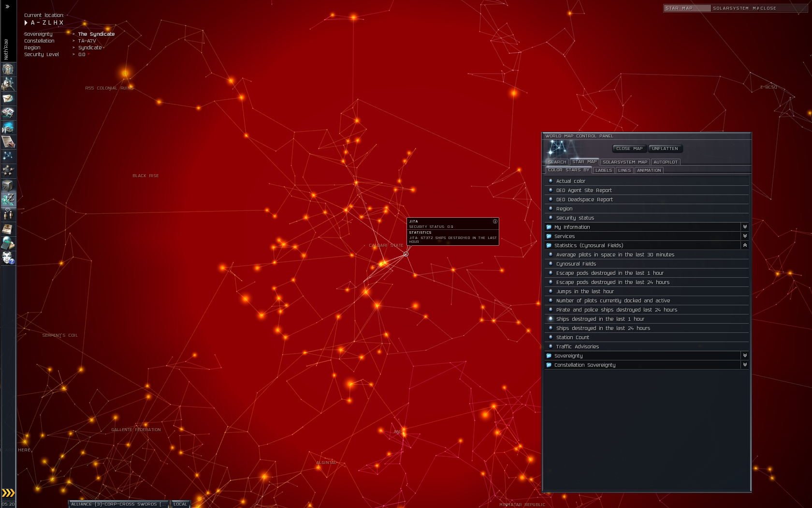
Task: Select Escape pods destroyed last 1 hour option
Action: point(647,273)
